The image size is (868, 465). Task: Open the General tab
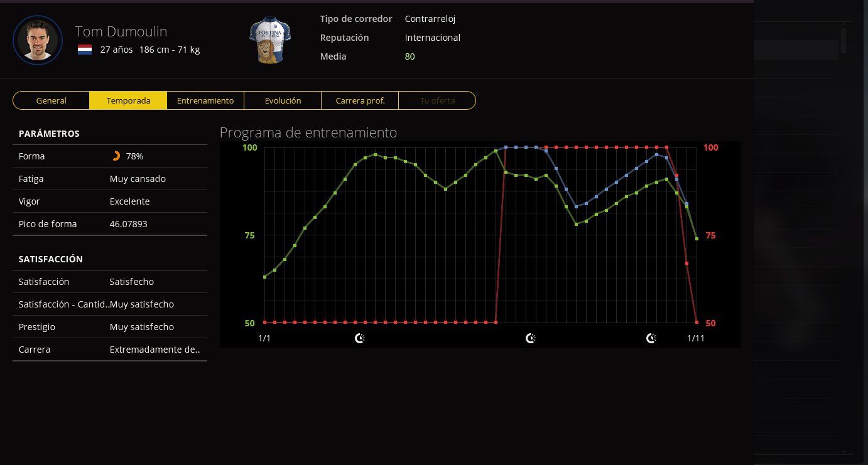coord(52,100)
